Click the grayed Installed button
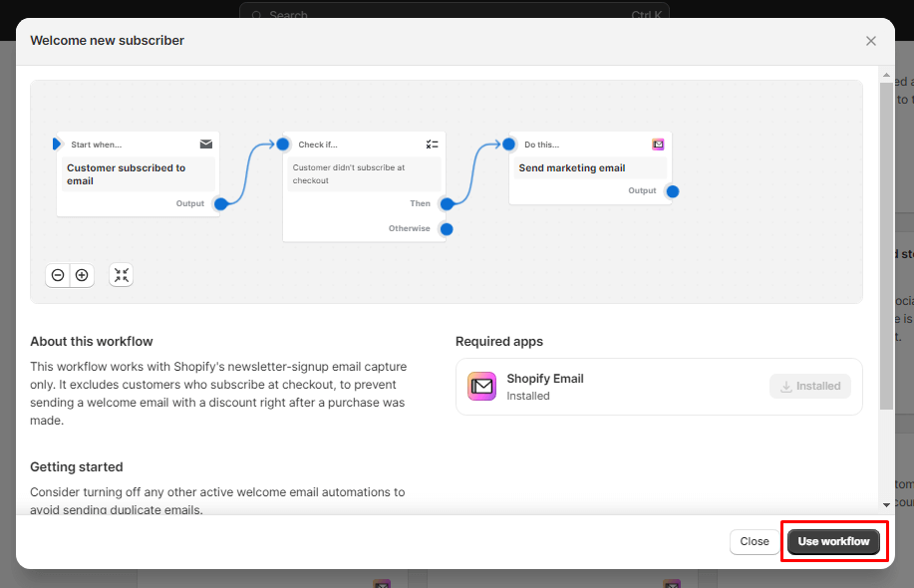 click(809, 386)
